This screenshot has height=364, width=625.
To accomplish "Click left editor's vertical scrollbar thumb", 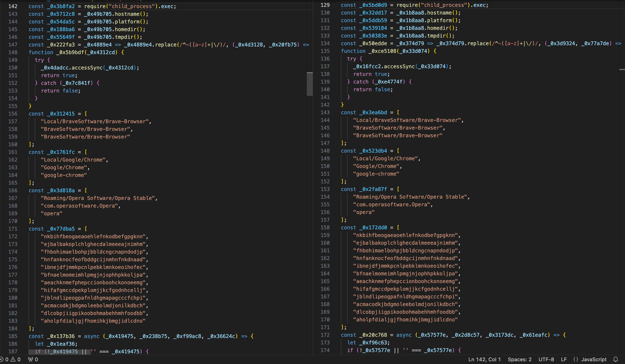I will pos(310,84).
